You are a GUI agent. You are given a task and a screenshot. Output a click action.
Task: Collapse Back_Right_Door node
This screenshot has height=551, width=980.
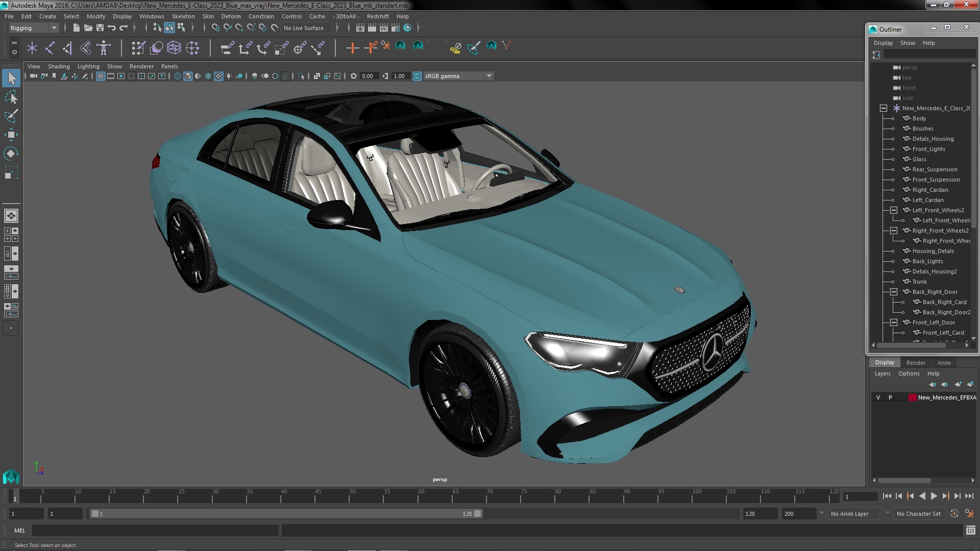click(x=894, y=292)
